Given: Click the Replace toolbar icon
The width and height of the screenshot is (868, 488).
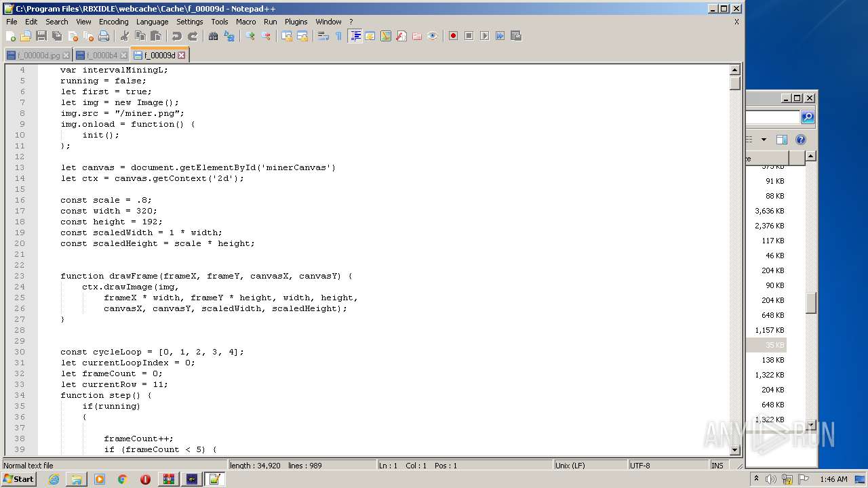Looking at the screenshot, I should [229, 36].
